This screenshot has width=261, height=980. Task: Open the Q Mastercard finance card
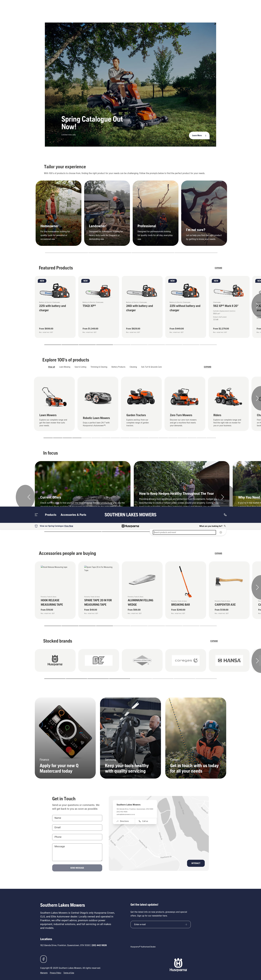[65, 738]
